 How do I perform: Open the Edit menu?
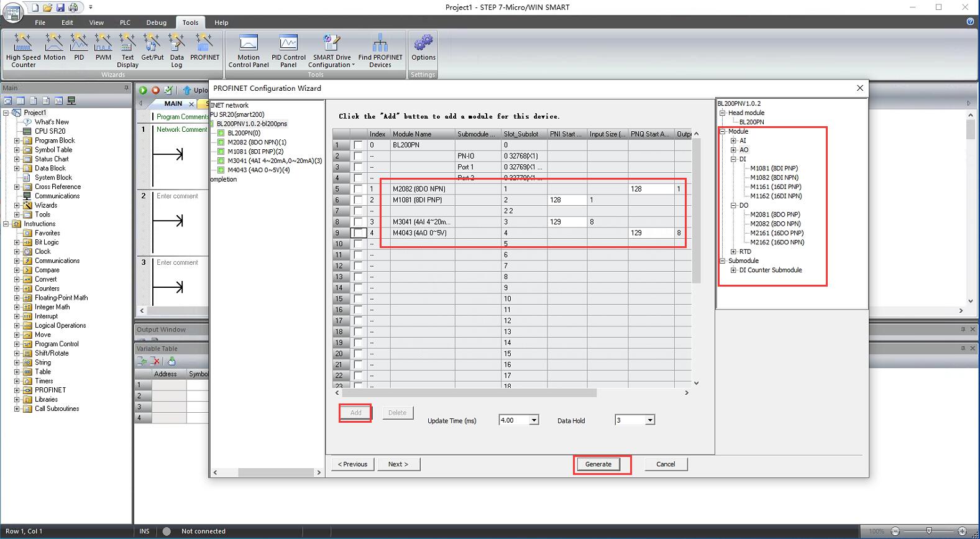(x=67, y=22)
